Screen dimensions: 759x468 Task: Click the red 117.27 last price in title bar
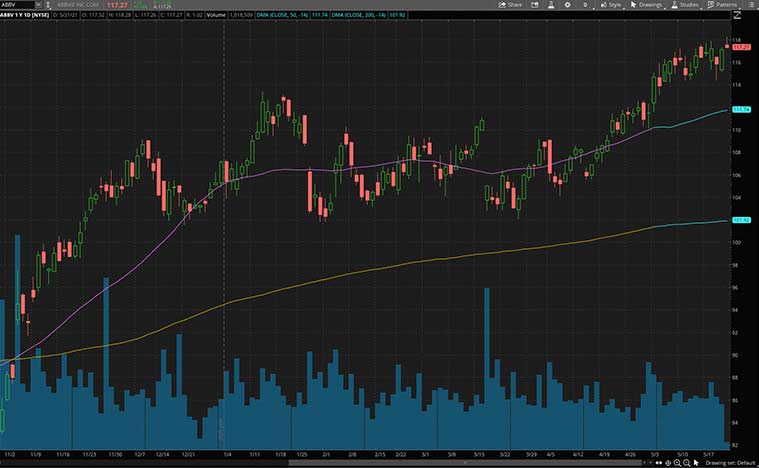pos(117,5)
